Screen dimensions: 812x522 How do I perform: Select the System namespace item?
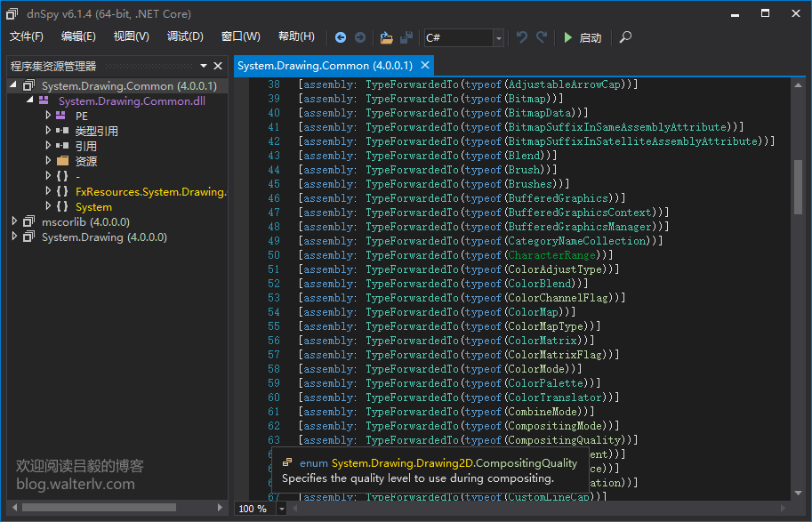pos(93,206)
